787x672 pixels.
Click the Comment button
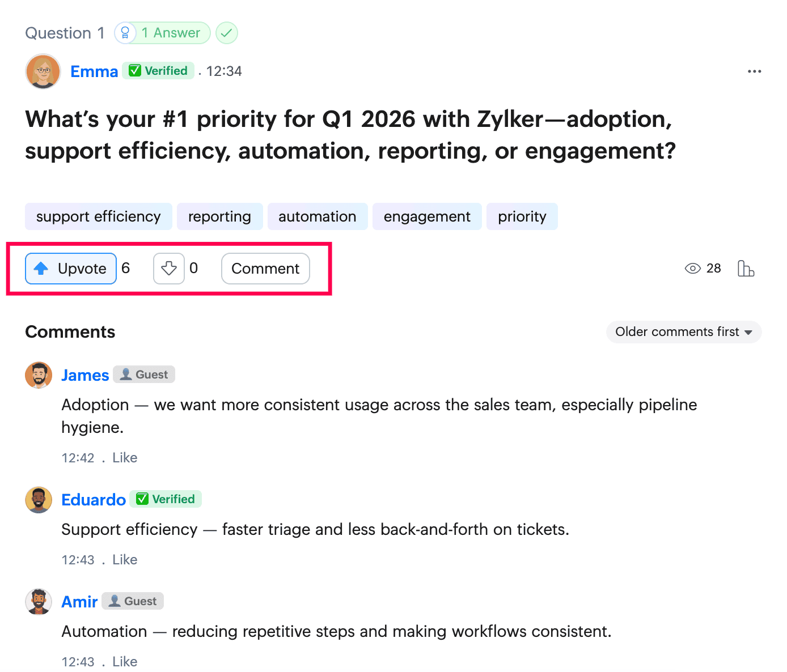pyautogui.click(x=265, y=269)
